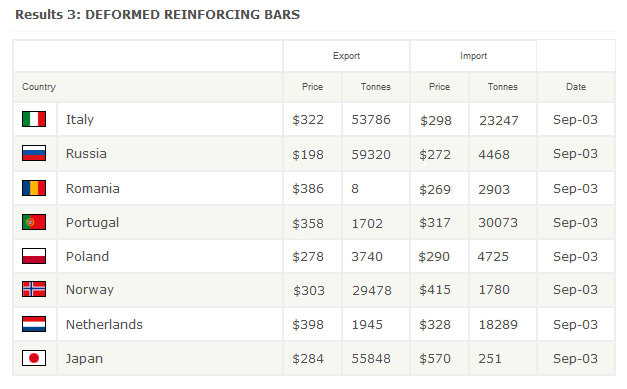The width and height of the screenshot is (627, 389).
Task: Click the Results 3 heading text
Action: 157,14
